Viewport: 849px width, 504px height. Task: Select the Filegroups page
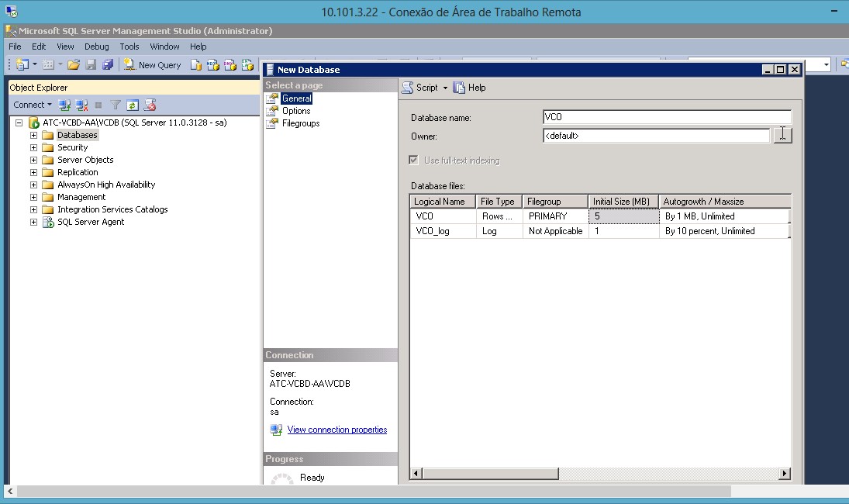click(x=301, y=123)
